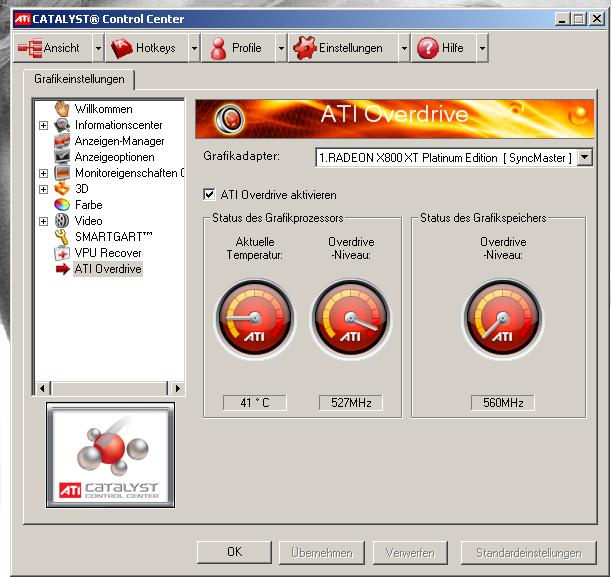Click the memory Overdrive-Niveau gauge dial
This screenshot has height=577, width=611.
pyautogui.click(x=503, y=318)
